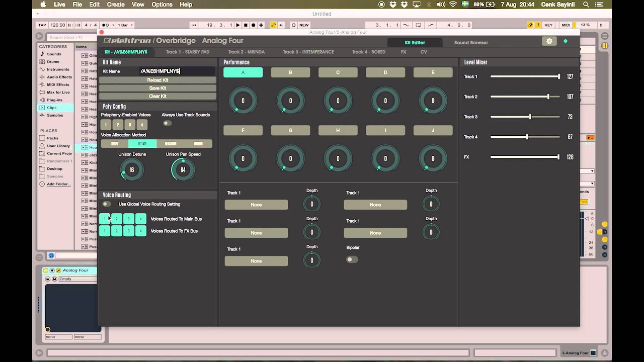Toggle voice 4 routed to FX Bus
The height and width of the screenshot is (362, 644).
coord(141,231)
